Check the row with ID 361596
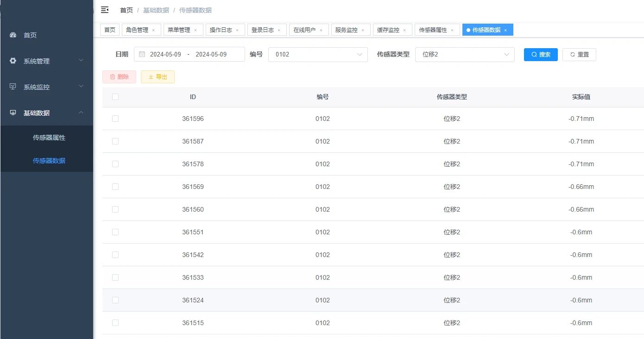 115,119
